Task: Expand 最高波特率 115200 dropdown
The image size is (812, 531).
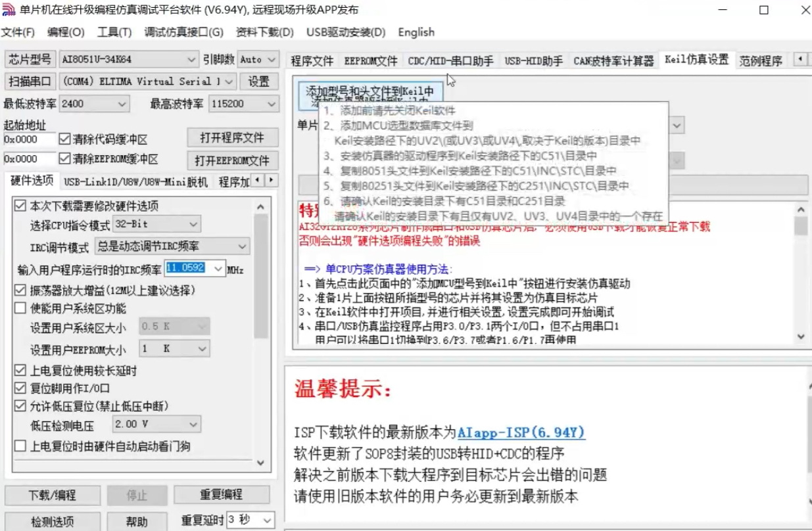Action: (x=272, y=104)
